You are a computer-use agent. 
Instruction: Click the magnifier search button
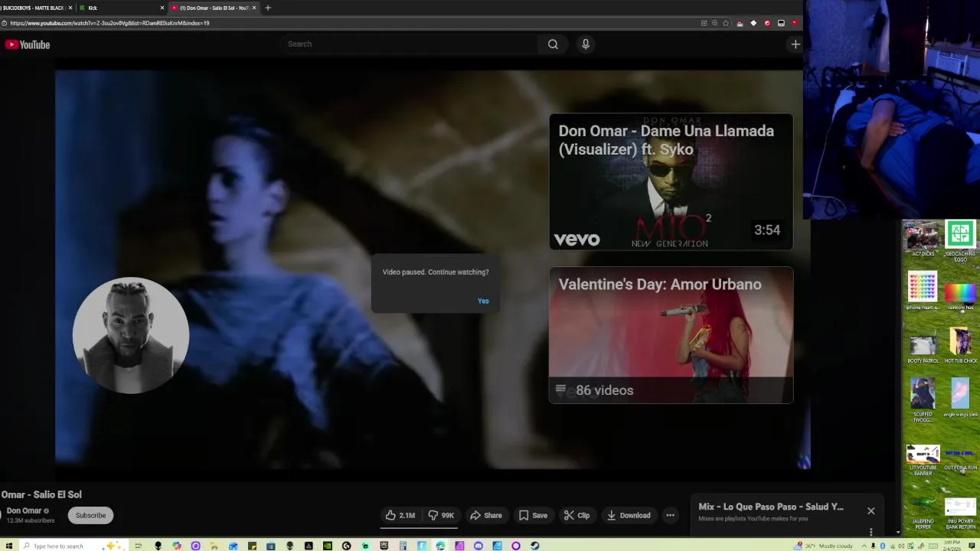coord(553,44)
